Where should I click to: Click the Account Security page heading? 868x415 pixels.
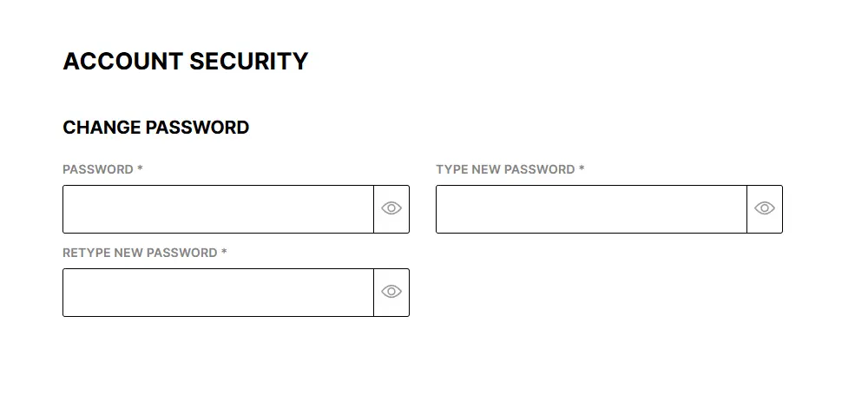(186, 62)
